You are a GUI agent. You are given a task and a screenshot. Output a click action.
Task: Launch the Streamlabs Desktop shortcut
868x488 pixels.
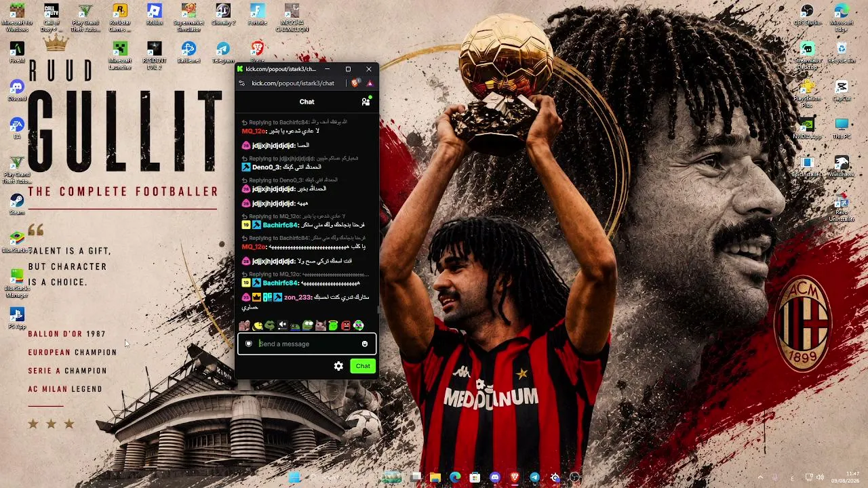807,55
